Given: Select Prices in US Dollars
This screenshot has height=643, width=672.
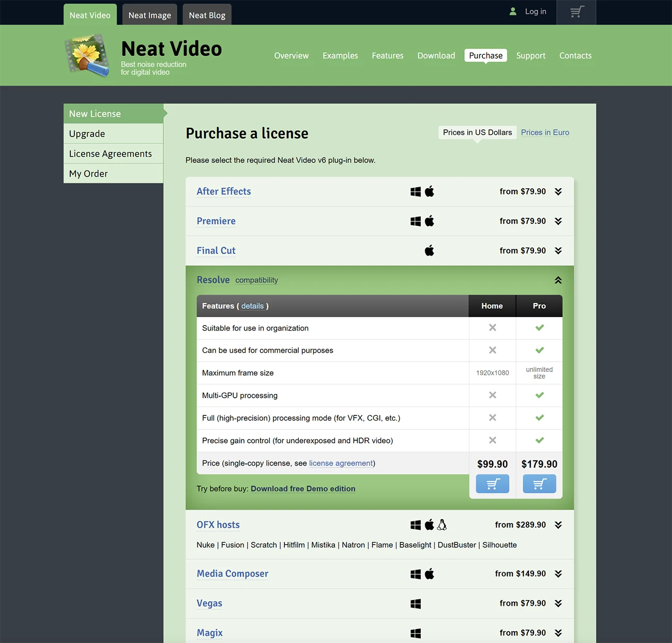Looking at the screenshot, I should (x=478, y=132).
